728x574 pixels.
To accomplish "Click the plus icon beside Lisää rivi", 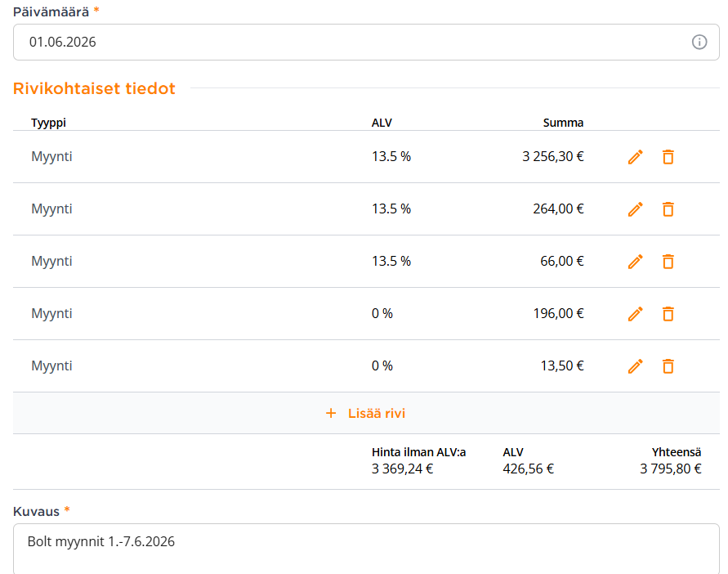I will coord(331,413).
